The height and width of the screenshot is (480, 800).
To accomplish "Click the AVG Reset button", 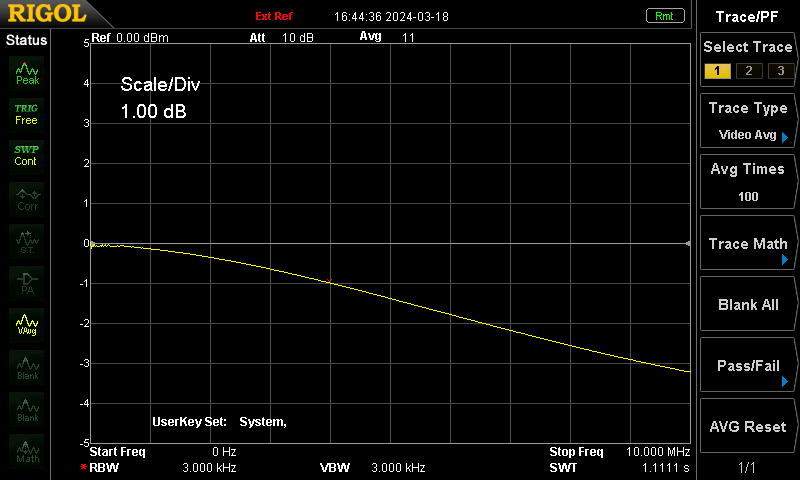I will pyautogui.click(x=747, y=426).
